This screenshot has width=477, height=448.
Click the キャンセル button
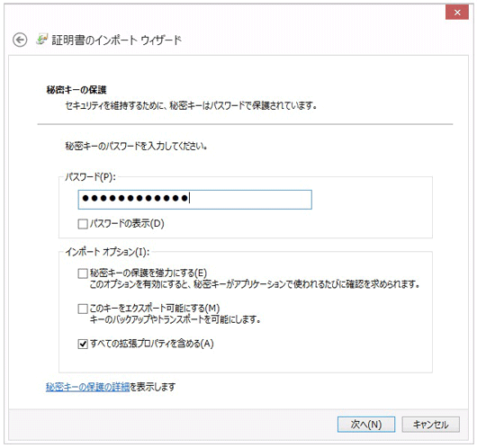tap(430, 425)
